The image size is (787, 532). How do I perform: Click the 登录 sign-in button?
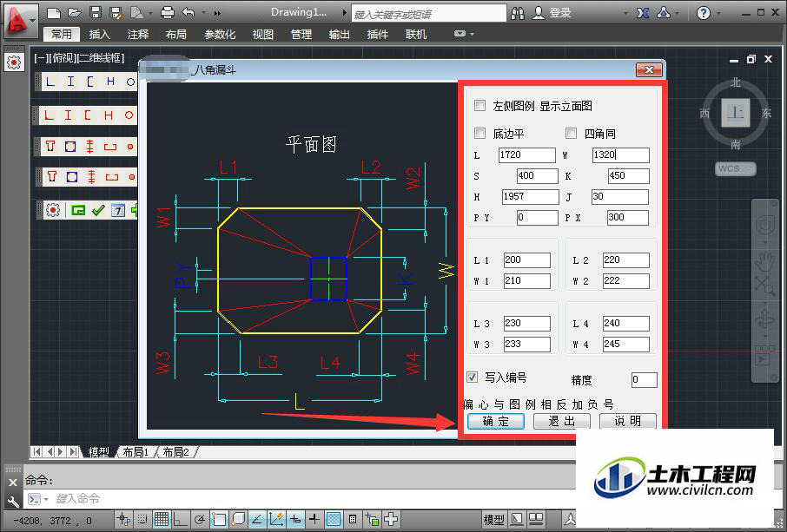click(x=552, y=13)
